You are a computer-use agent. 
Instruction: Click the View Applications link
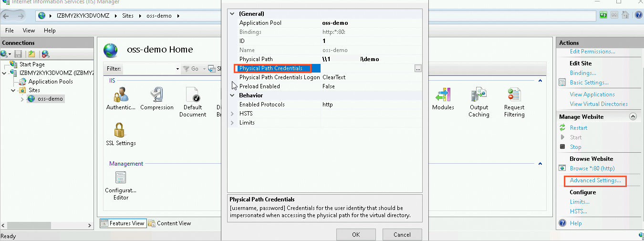coord(592,94)
